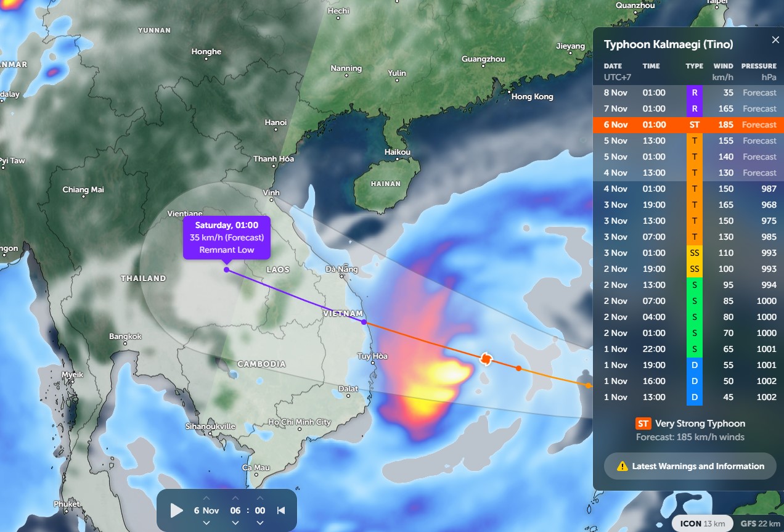
Task: Jump back to start with the skip-to-beginning icon
Action: click(x=281, y=510)
